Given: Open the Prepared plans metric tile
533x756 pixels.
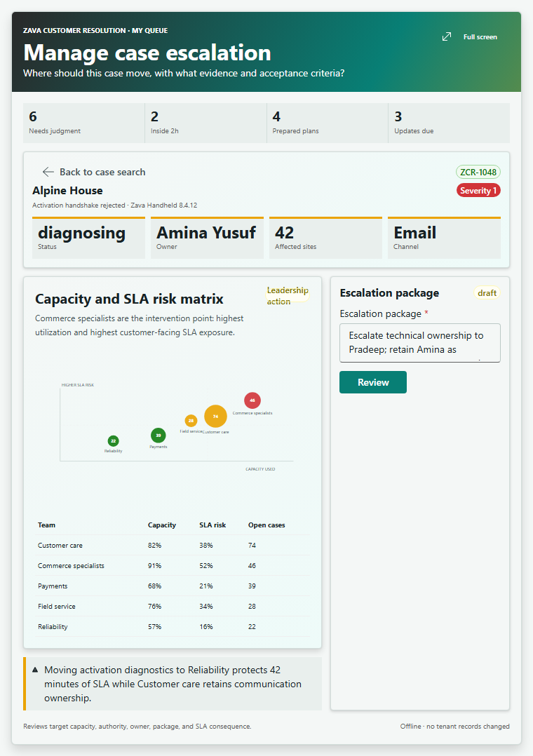Looking at the screenshot, I should (327, 123).
